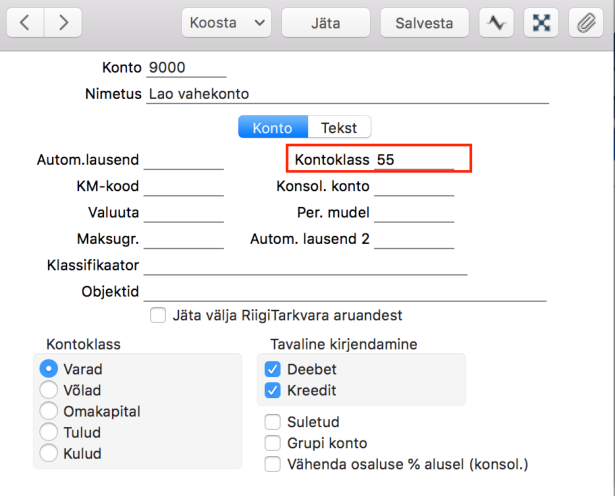Uncheck the Kreedit checkbox
The image size is (615, 497).
click(x=273, y=390)
